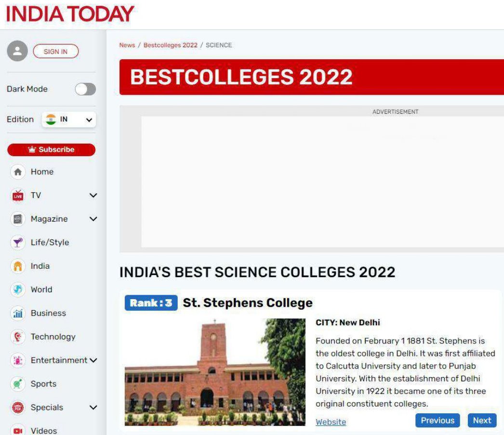Screen dimensions: 504x435
Task: Click the News breadcrumb link
Action: 127,45
